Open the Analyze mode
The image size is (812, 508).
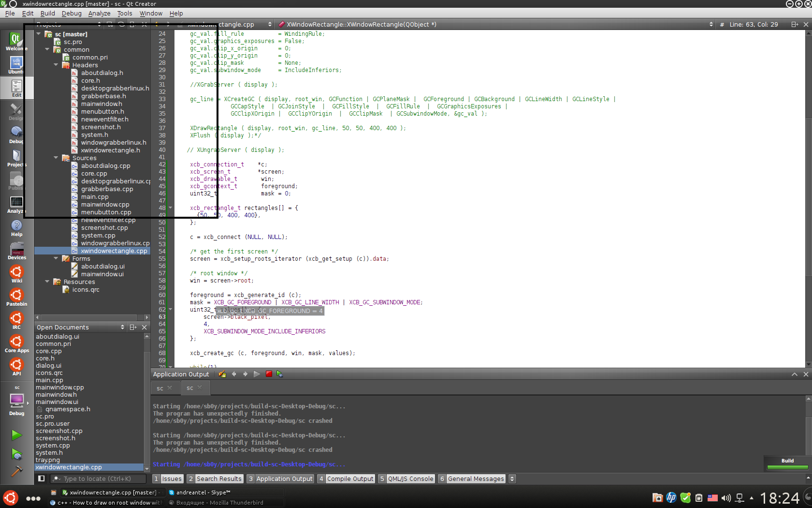16,204
